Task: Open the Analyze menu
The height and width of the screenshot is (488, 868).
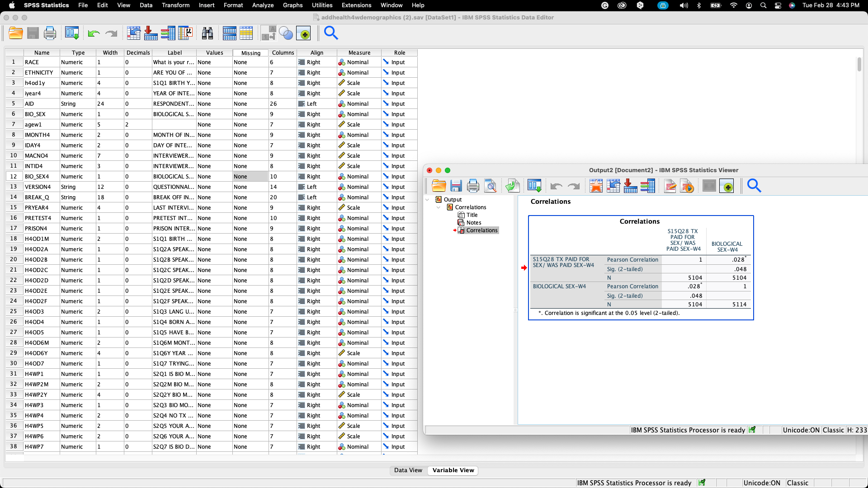Action: pos(263,5)
